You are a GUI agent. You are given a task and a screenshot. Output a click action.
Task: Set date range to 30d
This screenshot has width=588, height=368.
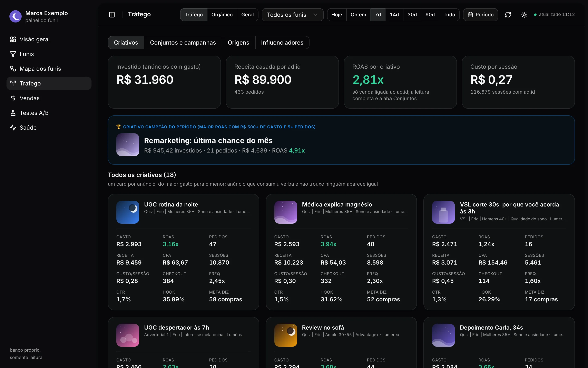coord(412,15)
